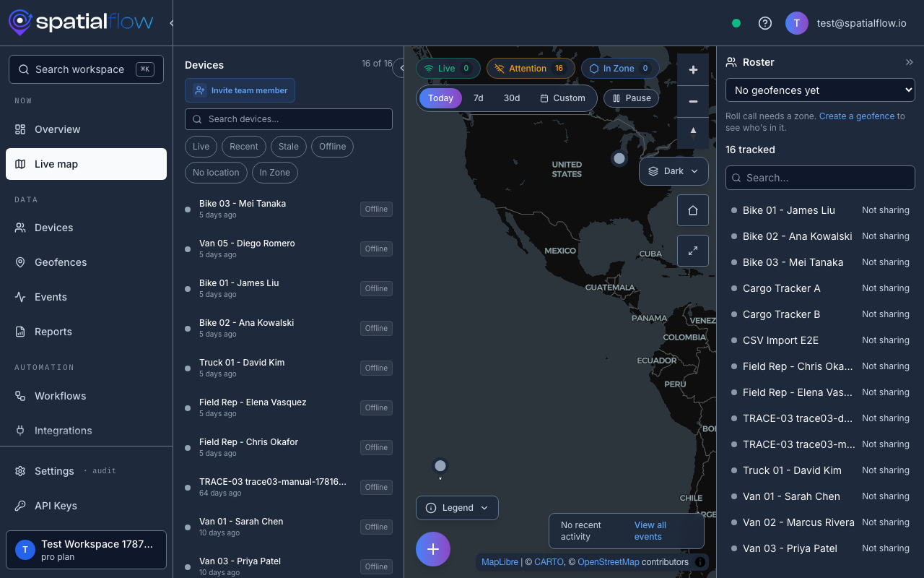The image size is (924, 578).
Task: Open the OpenStreetMap link
Action: tap(609, 562)
